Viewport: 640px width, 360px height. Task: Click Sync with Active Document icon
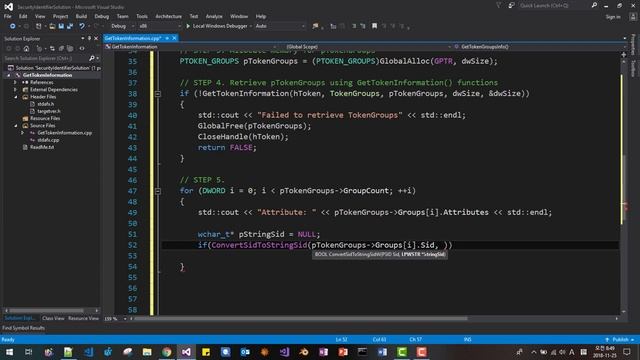(52, 49)
